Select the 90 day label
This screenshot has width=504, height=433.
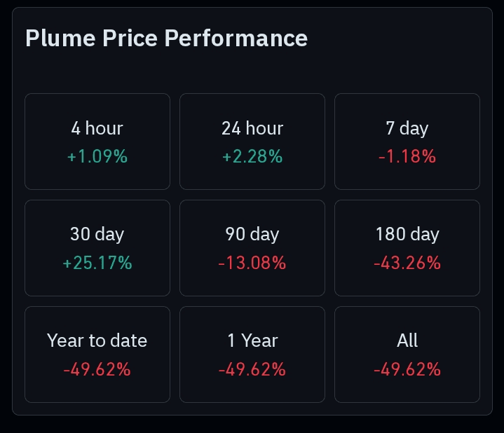[x=252, y=235]
